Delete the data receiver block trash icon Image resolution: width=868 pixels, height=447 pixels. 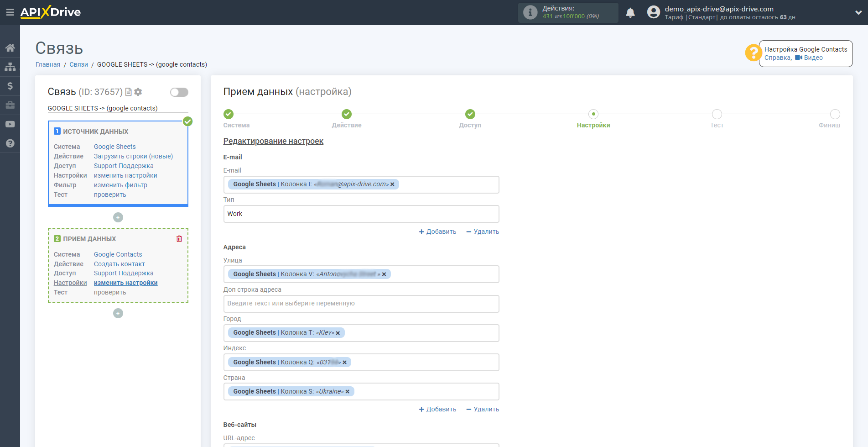[179, 239]
